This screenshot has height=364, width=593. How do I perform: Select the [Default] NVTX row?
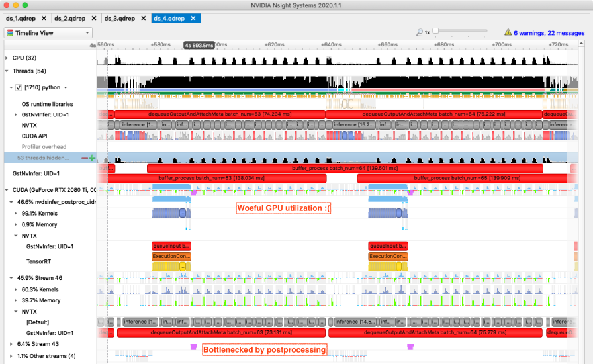click(38, 322)
